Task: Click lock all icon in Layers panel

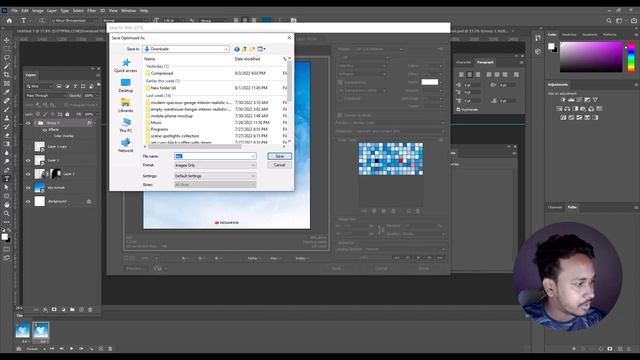Action: click(67, 114)
